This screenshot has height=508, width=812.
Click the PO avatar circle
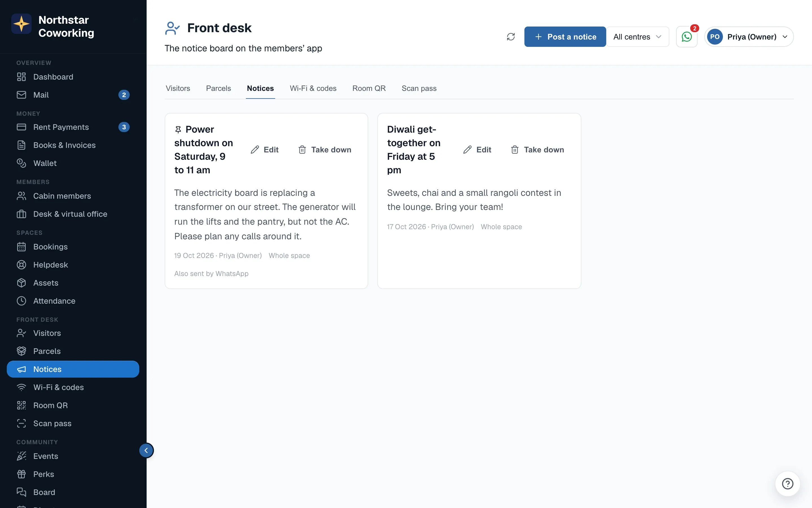pos(715,37)
